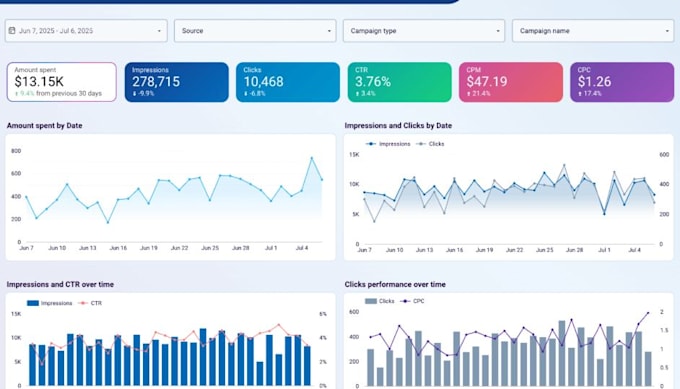
Task: Select the Amount spent $13.15K scorecard
Action: (62, 82)
